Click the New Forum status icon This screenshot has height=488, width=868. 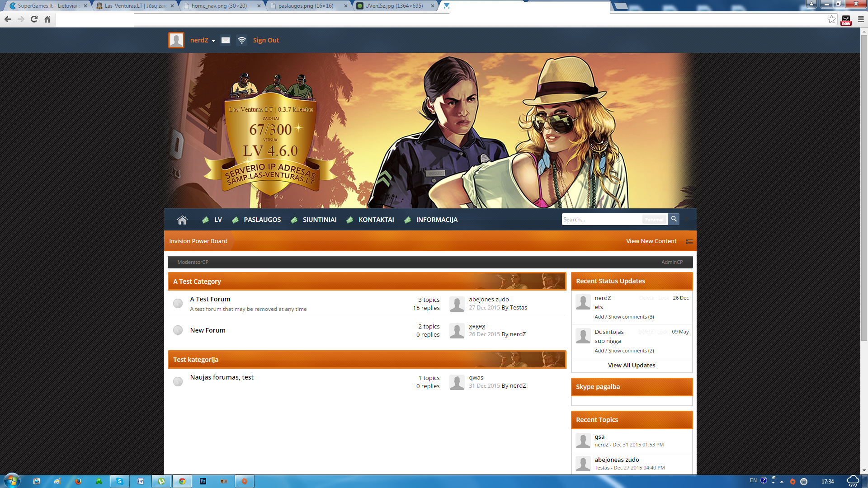(x=178, y=330)
